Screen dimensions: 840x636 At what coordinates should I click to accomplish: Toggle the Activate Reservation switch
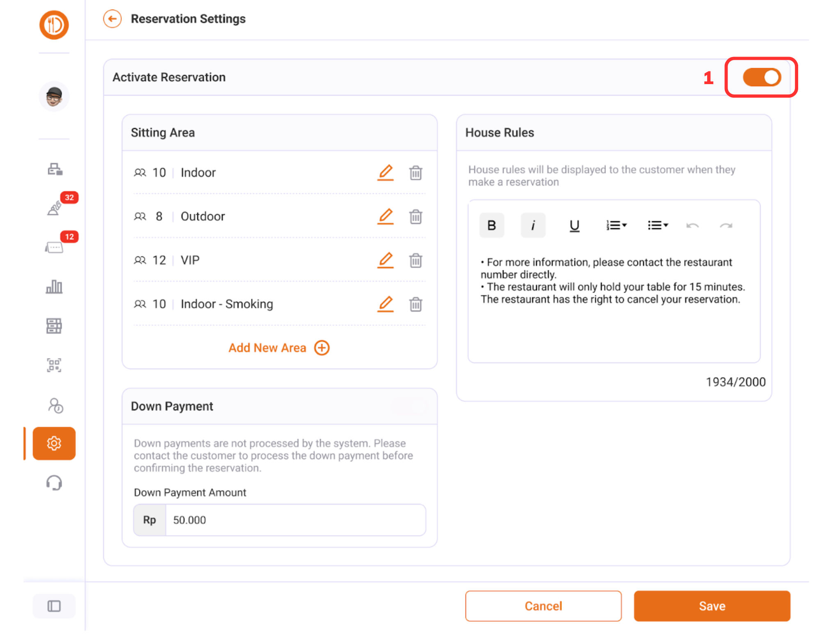point(761,77)
